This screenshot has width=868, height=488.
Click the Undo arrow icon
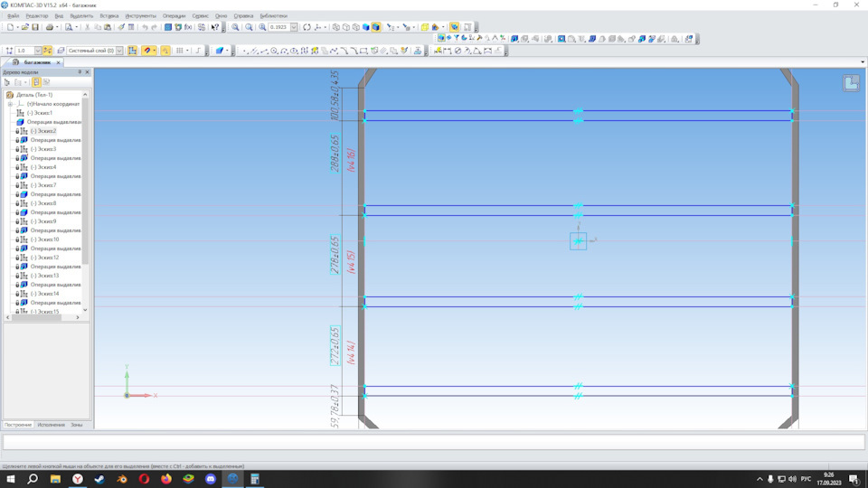(145, 27)
